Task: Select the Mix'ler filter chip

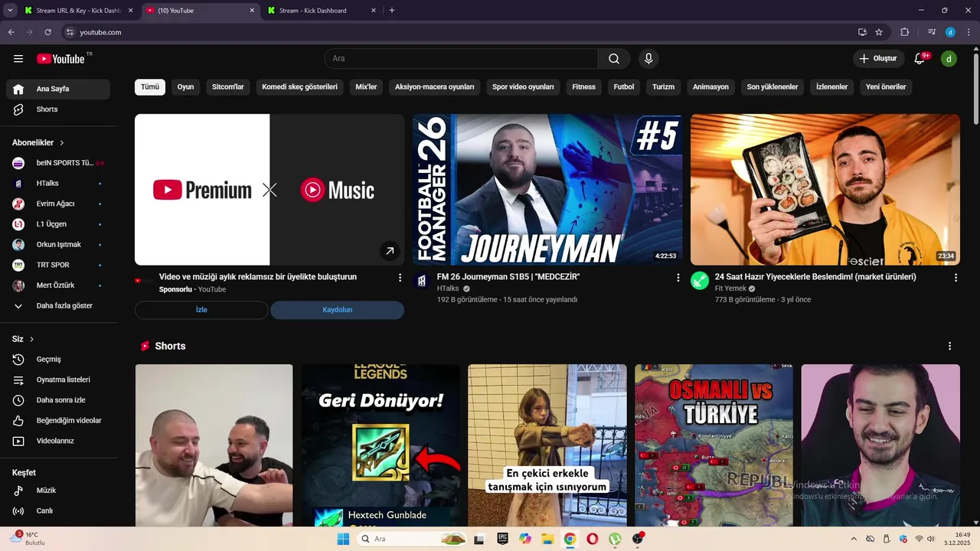Action: click(x=366, y=87)
